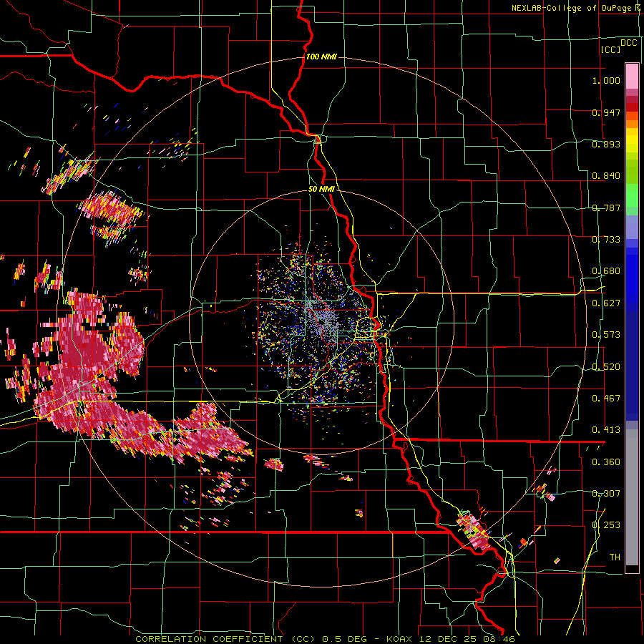
Task: Click the 0.520 legend value
Action: coord(606,367)
